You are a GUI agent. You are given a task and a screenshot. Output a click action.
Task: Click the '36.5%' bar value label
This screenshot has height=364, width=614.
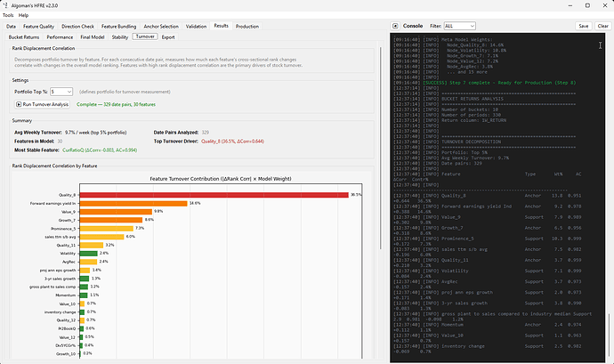pyautogui.click(x=356, y=195)
